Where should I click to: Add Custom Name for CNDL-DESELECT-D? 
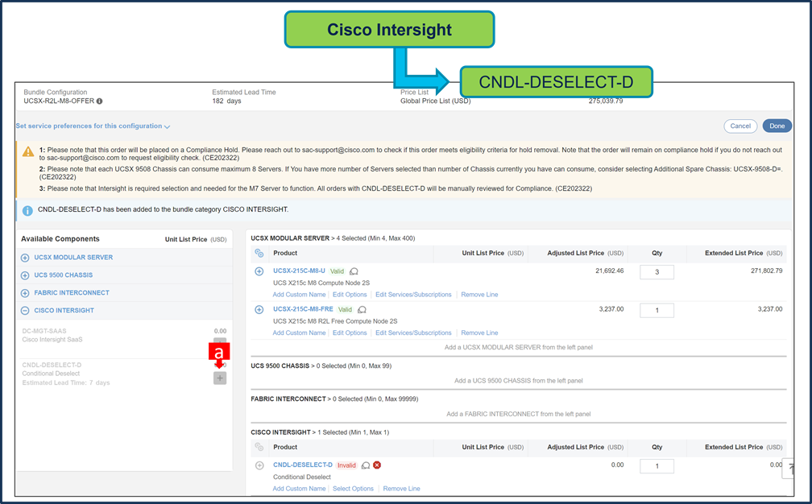pyautogui.click(x=300, y=489)
